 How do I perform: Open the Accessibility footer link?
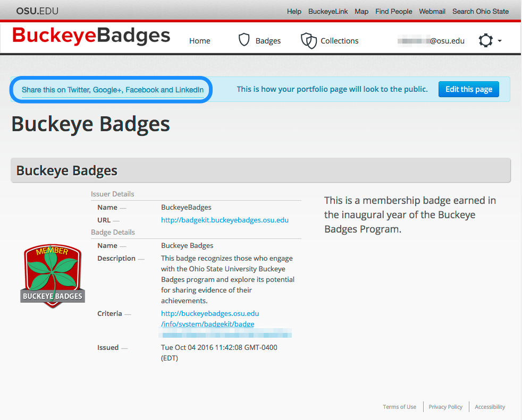490,407
